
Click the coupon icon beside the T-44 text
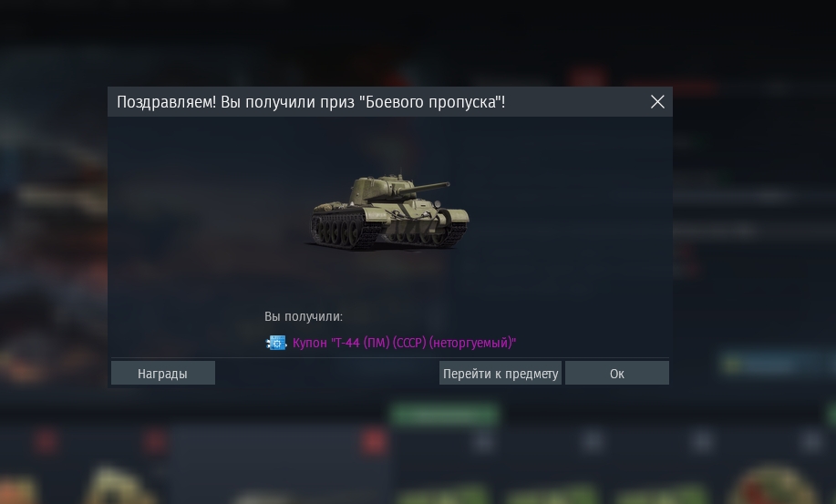pyautogui.click(x=276, y=343)
